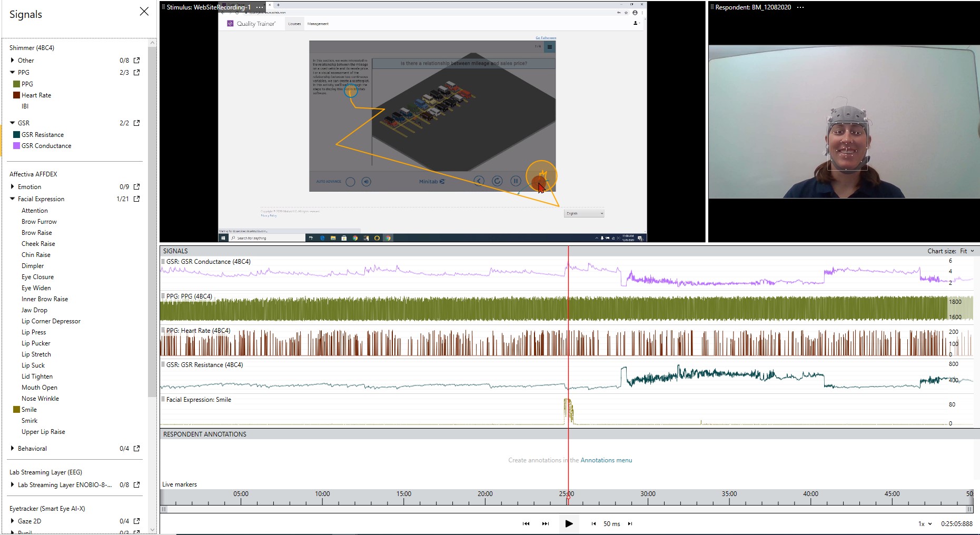
Task: Collapse the Facial Expression group
Action: [12, 199]
